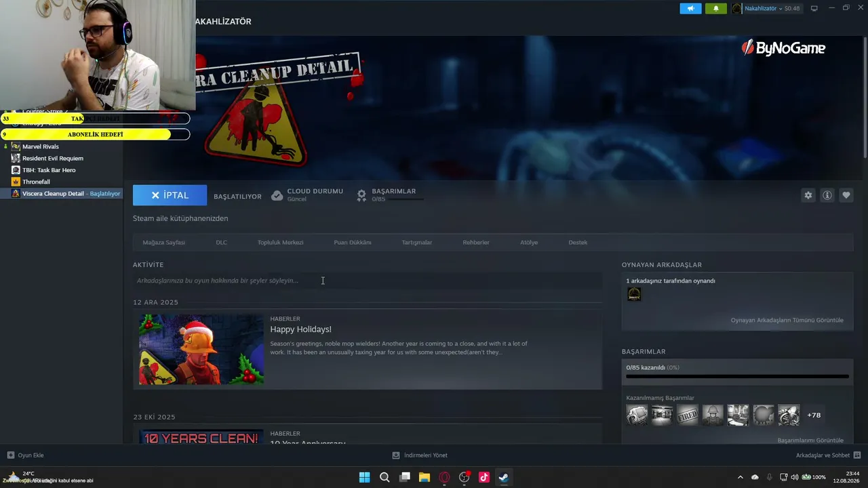The height and width of the screenshot is (488, 868).
Task: Click the achievements gear icon beside Başarımlar
Action: pyautogui.click(x=361, y=195)
